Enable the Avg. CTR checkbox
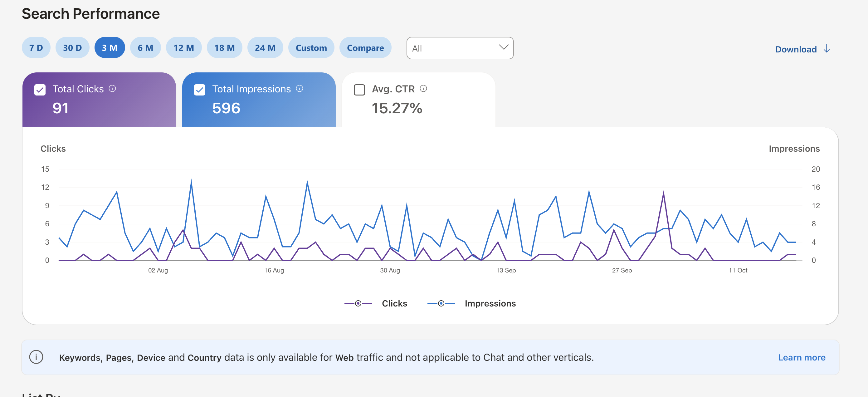This screenshot has width=868, height=397. coord(359,90)
